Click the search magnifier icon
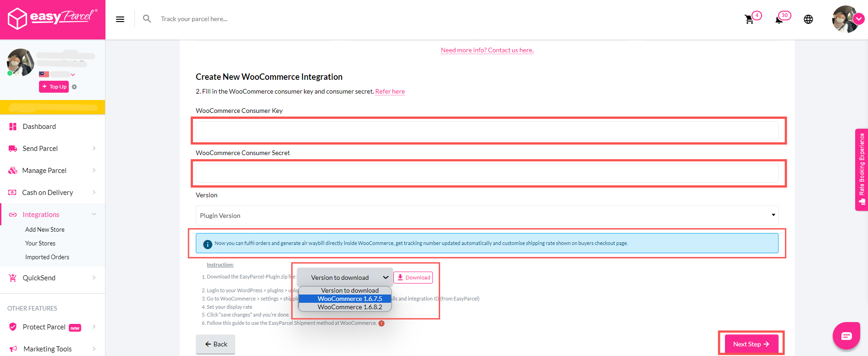The height and width of the screenshot is (356, 868). pyautogui.click(x=147, y=19)
